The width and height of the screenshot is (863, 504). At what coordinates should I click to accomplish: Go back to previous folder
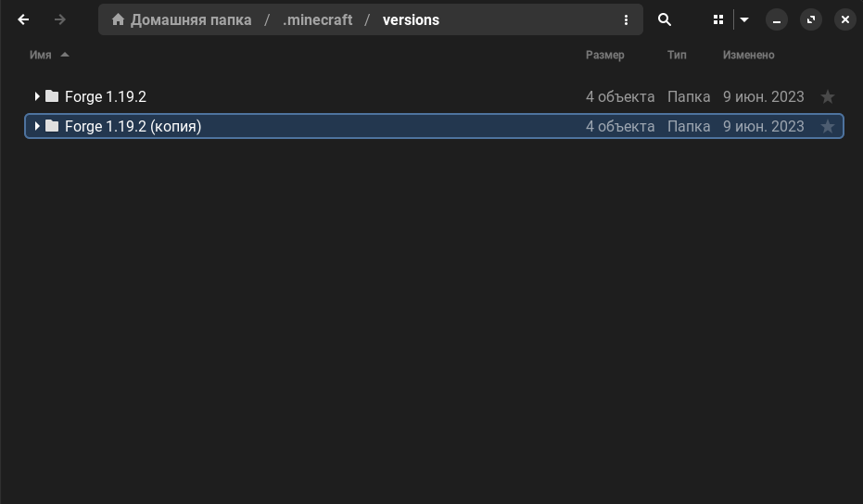(x=23, y=19)
